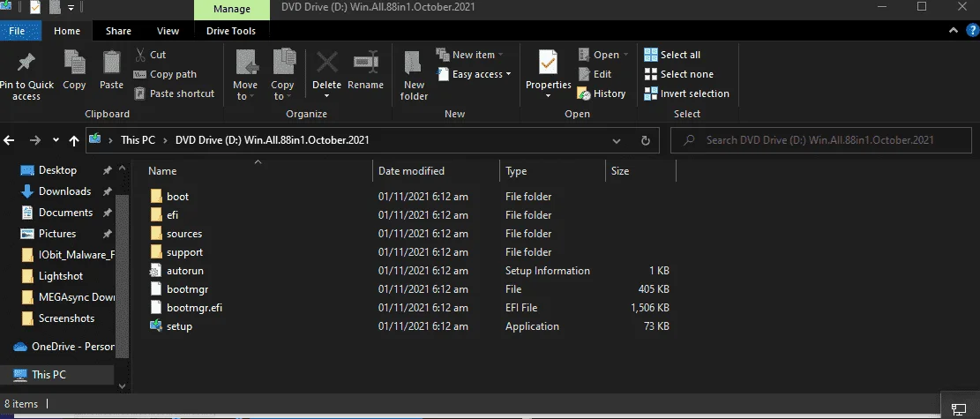Click the Back navigation arrow

click(9, 140)
